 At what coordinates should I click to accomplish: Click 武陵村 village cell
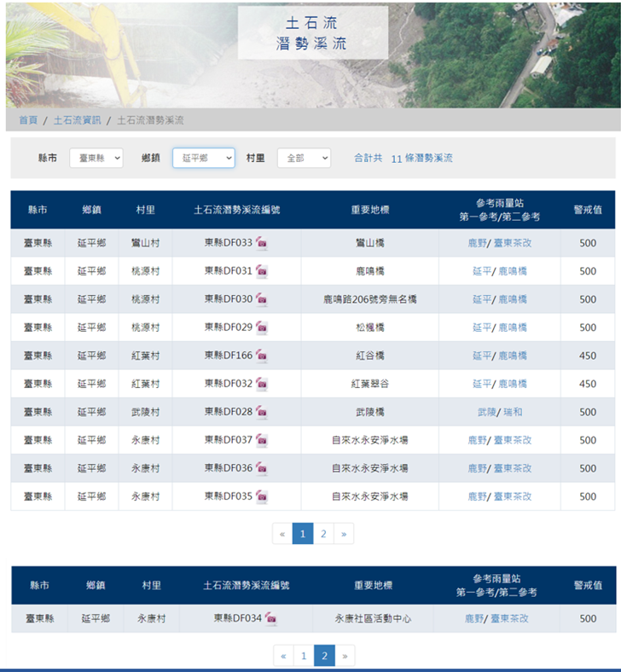(x=145, y=412)
